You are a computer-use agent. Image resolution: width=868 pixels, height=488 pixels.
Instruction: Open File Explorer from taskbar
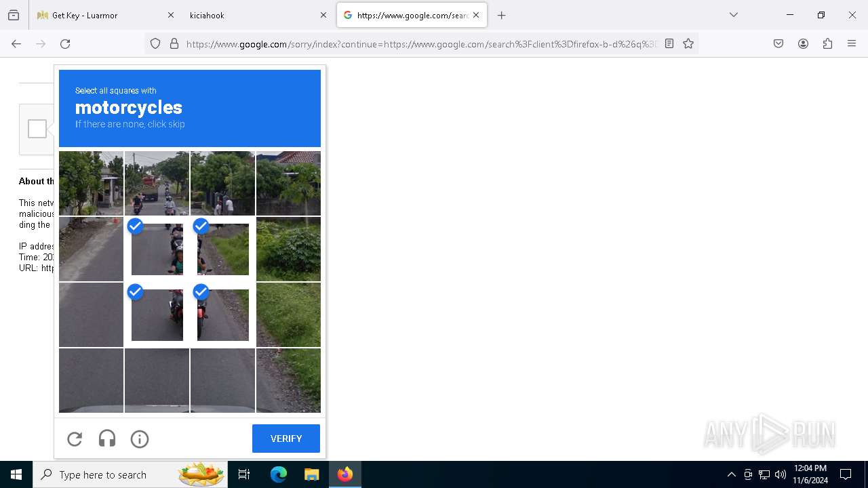point(311,474)
